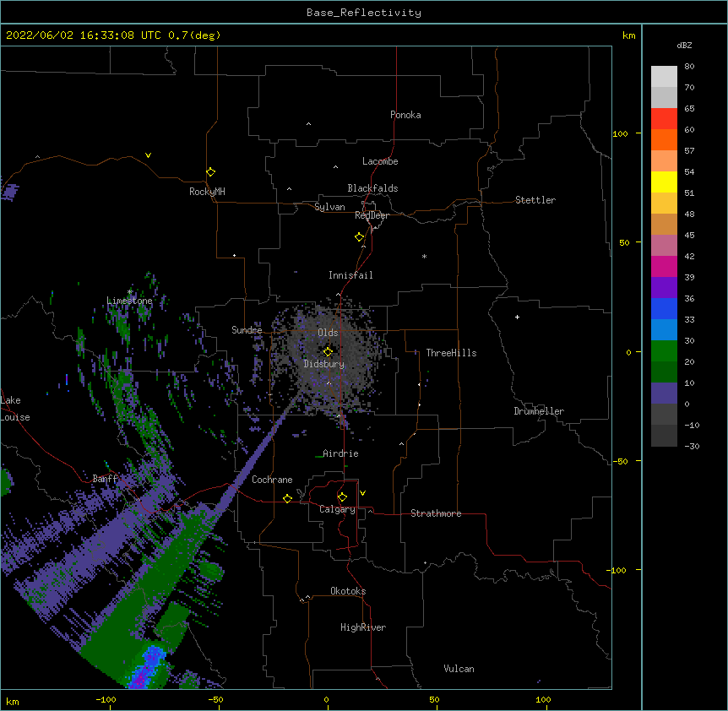Select the Sylvan label

(x=329, y=207)
